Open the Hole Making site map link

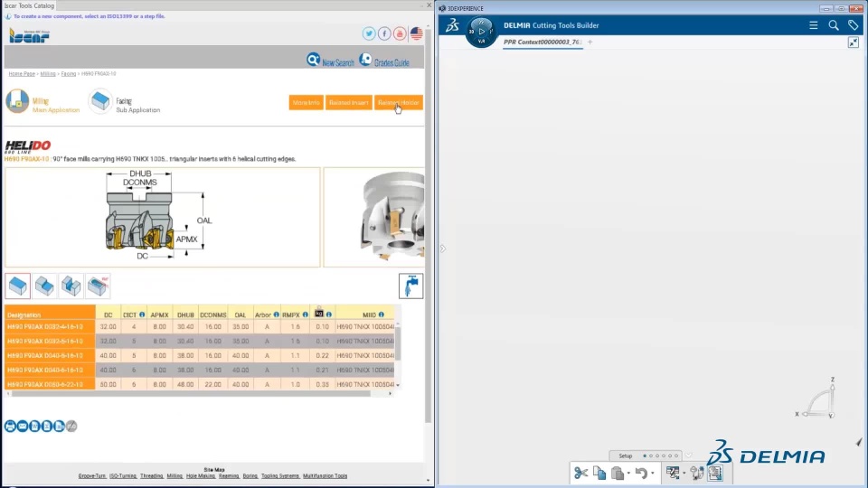pyautogui.click(x=201, y=476)
